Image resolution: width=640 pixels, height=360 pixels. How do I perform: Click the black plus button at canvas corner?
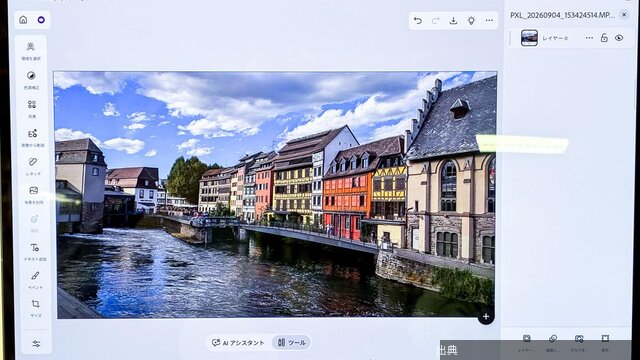[x=486, y=317]
